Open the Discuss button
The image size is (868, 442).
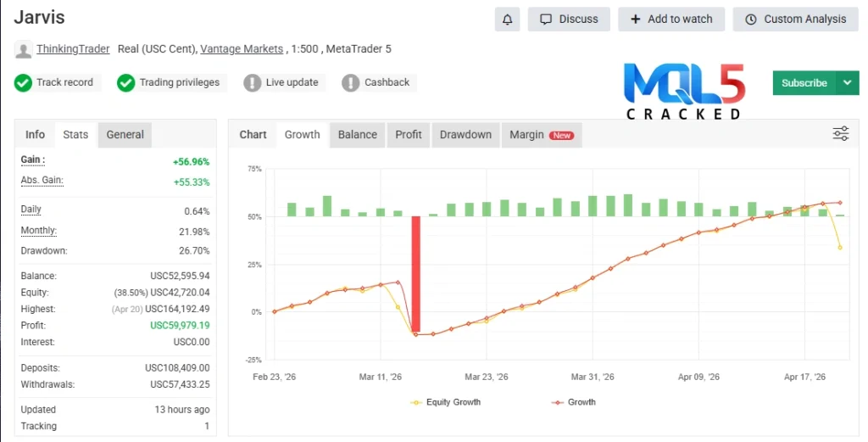[x=569, y=20]
